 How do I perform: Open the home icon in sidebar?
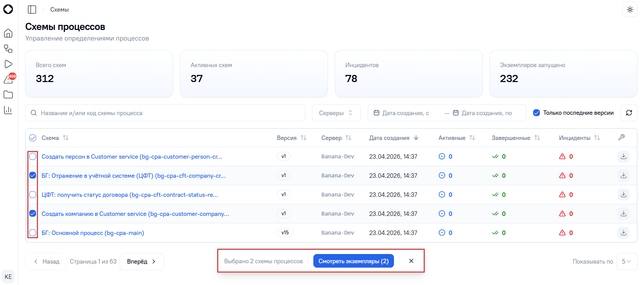(x=8, y=33)
